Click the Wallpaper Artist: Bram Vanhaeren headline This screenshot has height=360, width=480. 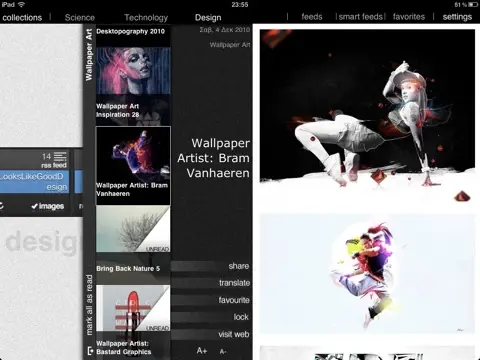click(213, 158)
